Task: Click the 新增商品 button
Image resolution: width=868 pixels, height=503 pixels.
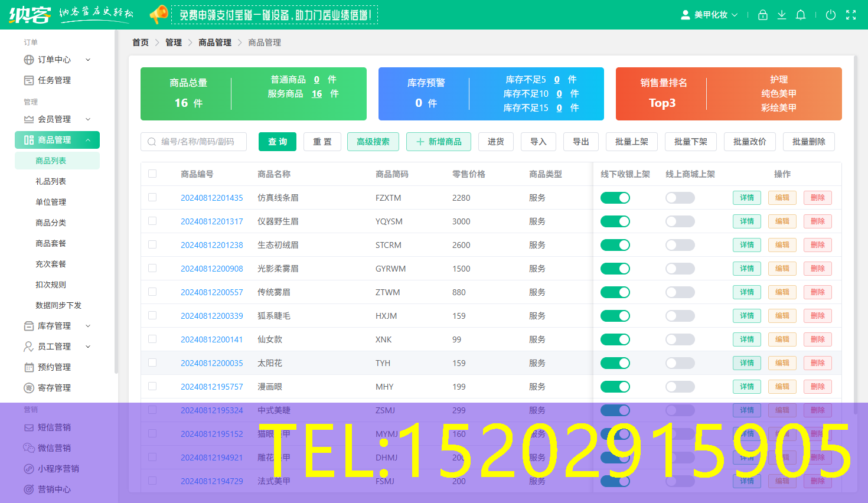Action: [x=439, y=142]
